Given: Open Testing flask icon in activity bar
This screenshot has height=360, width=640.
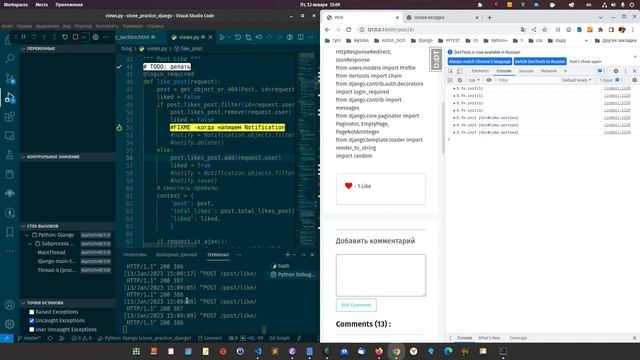Looking at the screenshot, I should 9,155.
